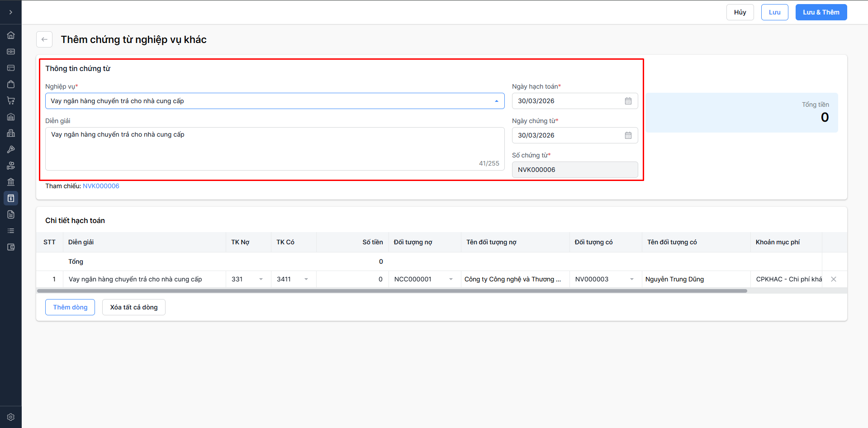Open the bank institution icon in the sidebar
This screenshot has width=868, height=428.
(x=11, y=182)
